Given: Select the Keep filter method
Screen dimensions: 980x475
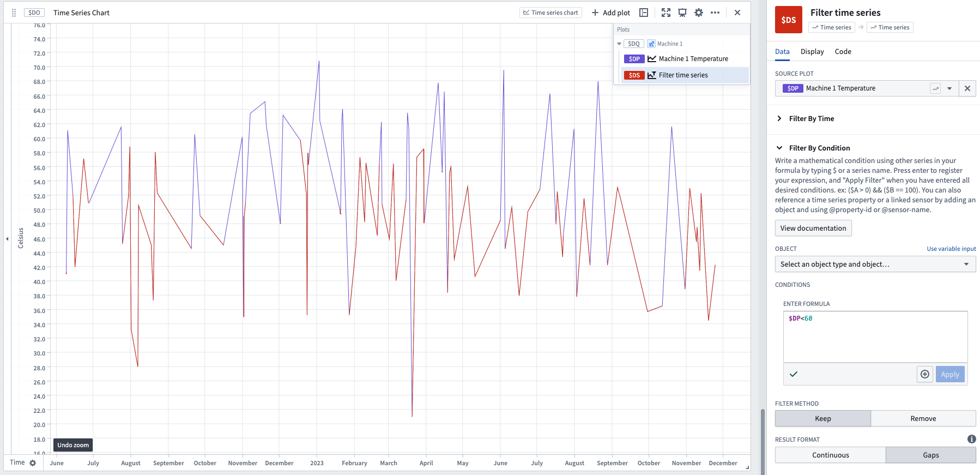Looking at the screenshot, I should [x=823, y=418].
